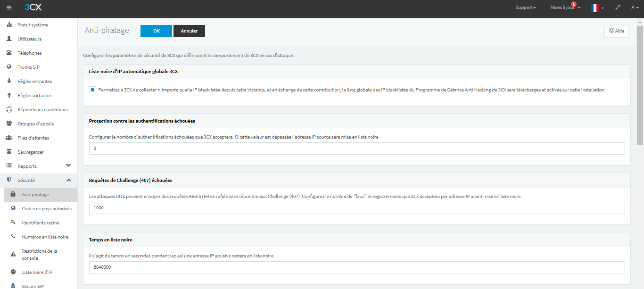
Task: Click the Sécurité shield icon
Action: (x=9, y=180)
